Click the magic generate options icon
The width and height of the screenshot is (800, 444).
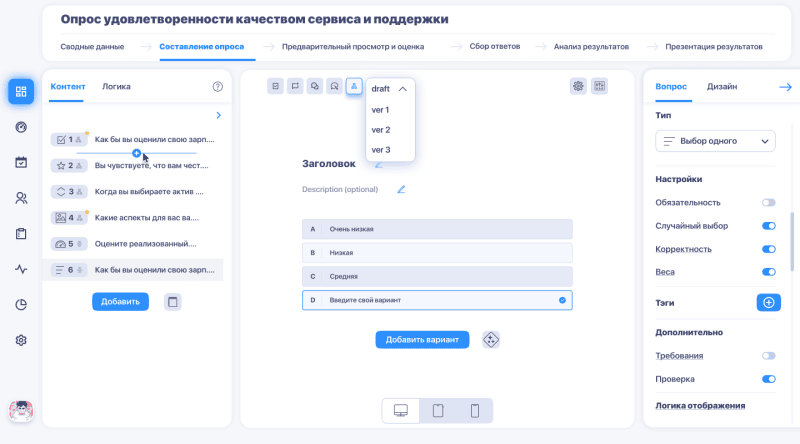(x=491, y=340)
